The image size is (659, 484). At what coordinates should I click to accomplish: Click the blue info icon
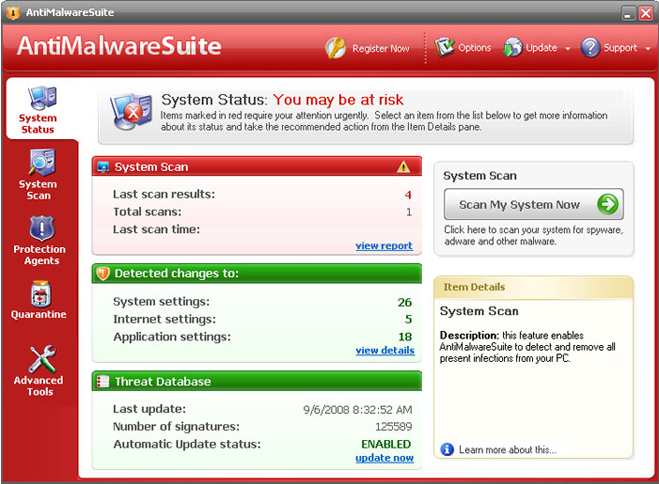point(447,449)
